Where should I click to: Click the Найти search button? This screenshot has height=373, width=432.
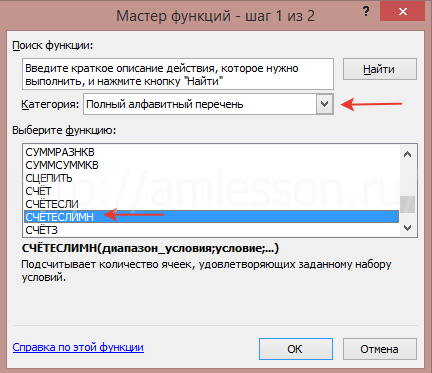(380, 69)
